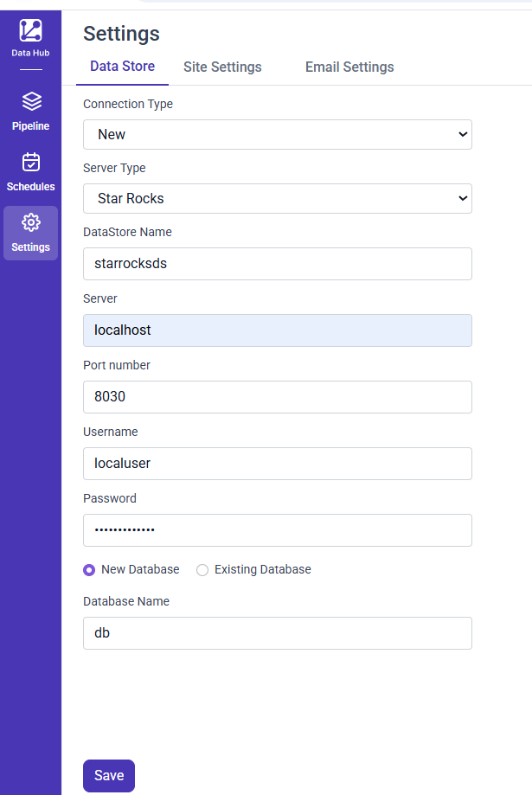This screenshot has height=795, width=532.
Task: Click the Schedules sidebar label
Action: pos(31,187)
